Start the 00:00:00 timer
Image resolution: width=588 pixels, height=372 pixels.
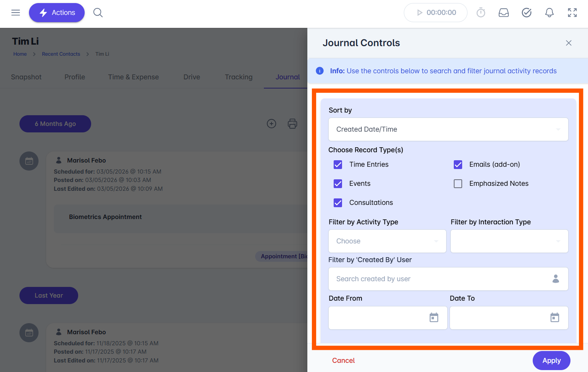435,13
